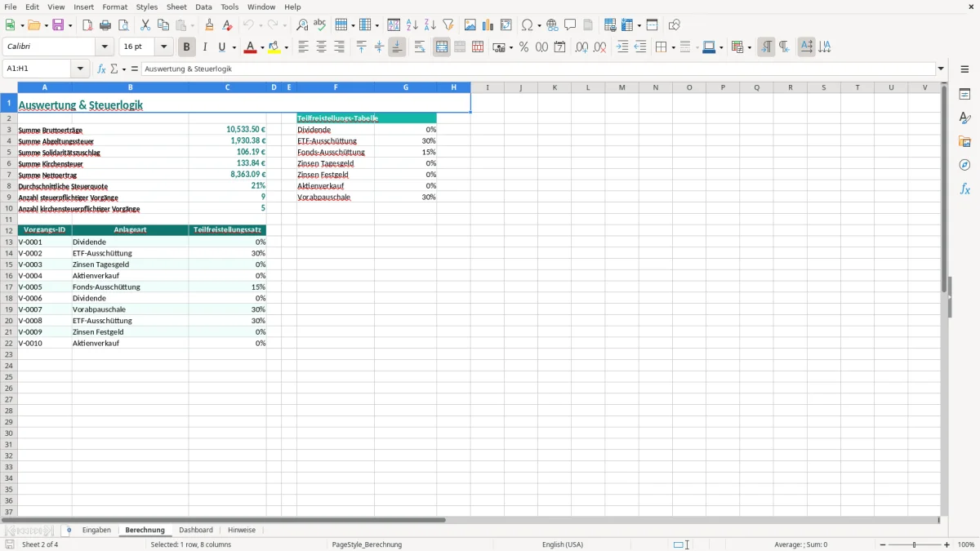This screenshot has width=980, height=551.
Task: Open Conditional Formatting dropdown arrow
Action: click(749, 47)
